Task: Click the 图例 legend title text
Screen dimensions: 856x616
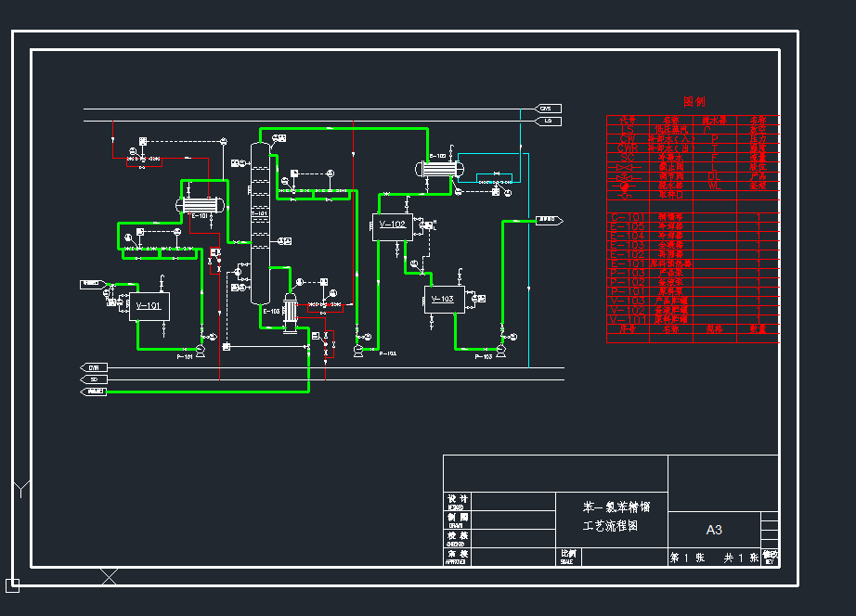Action: pyautogui.click(x=694, y=102)
